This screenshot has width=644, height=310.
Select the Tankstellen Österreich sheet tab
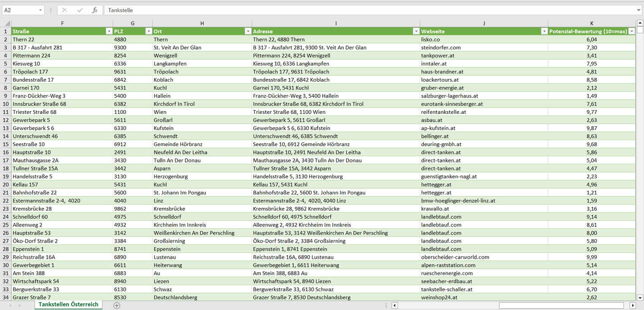pyautogui.click(x=68, y=305)
